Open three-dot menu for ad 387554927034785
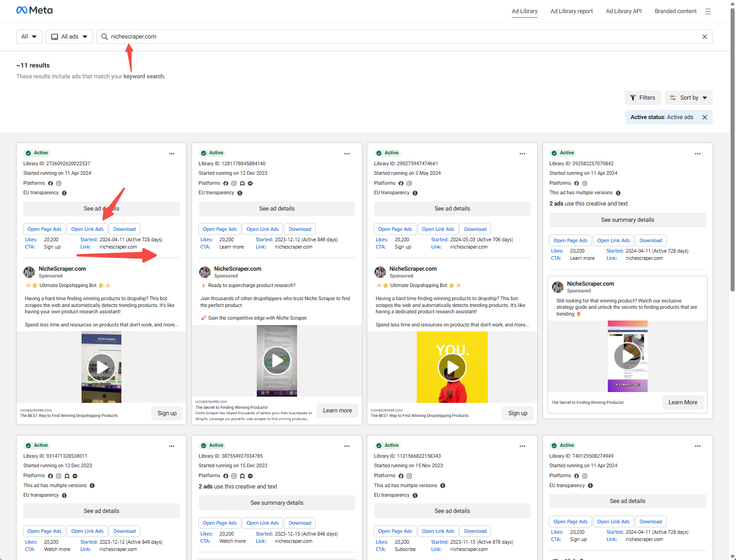This screenshot has width=736, height=560. [347, 446]
